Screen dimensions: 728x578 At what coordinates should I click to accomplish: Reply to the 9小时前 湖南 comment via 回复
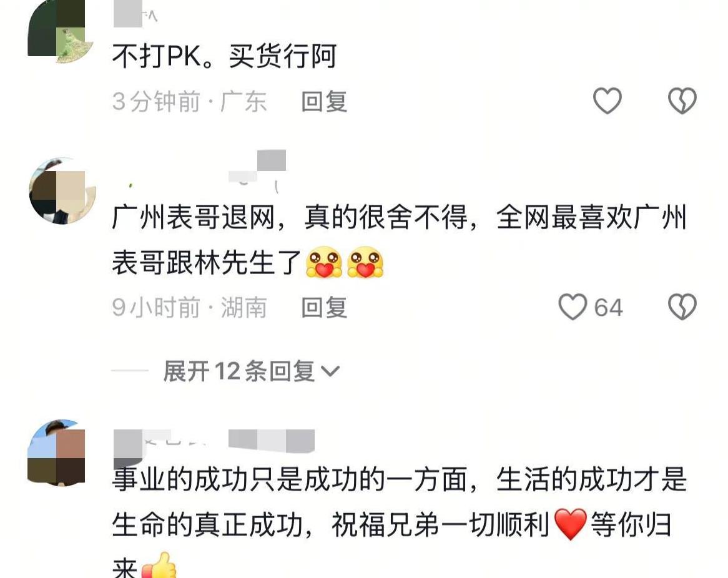tap(324, 307)
